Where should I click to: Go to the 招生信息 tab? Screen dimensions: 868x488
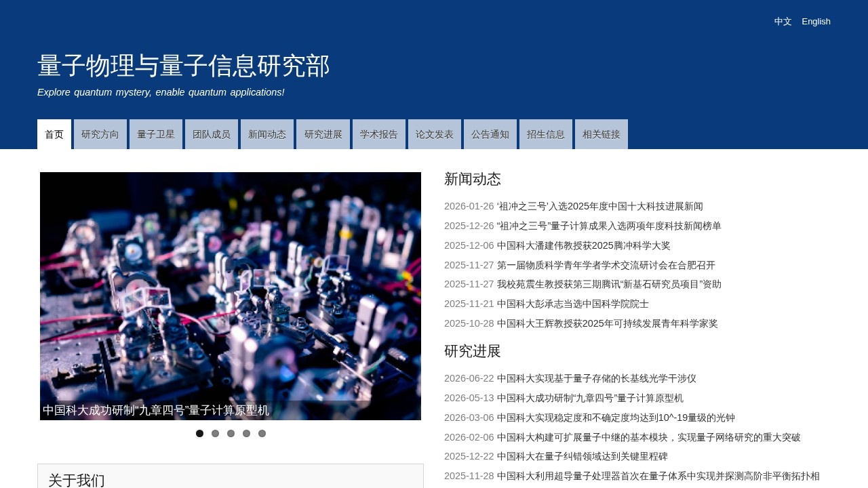(545, 134)
